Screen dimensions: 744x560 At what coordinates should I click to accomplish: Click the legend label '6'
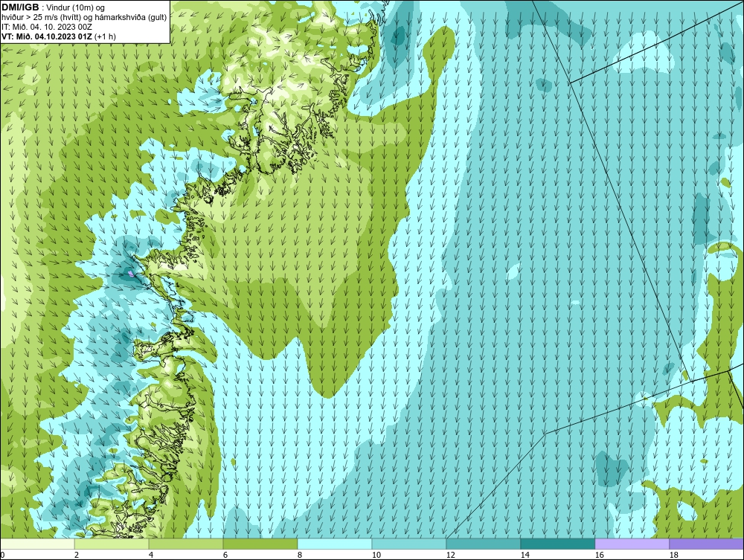[225, 555]
